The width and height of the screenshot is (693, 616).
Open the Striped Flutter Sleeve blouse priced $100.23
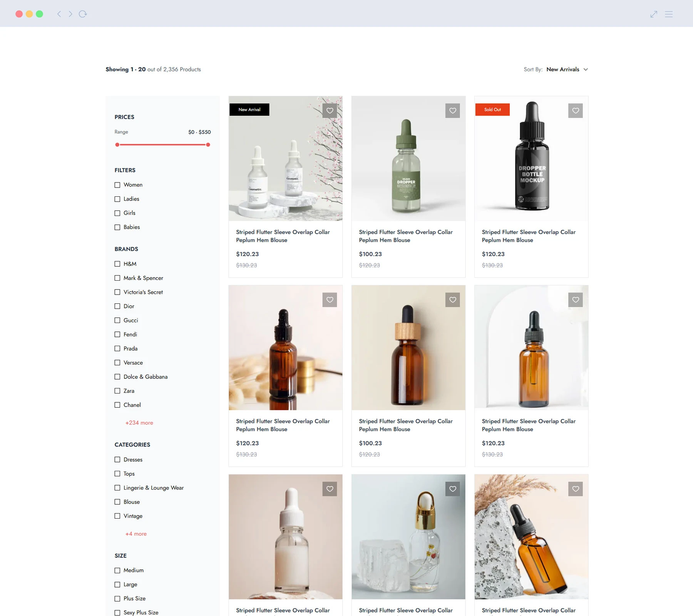[405, 236]
